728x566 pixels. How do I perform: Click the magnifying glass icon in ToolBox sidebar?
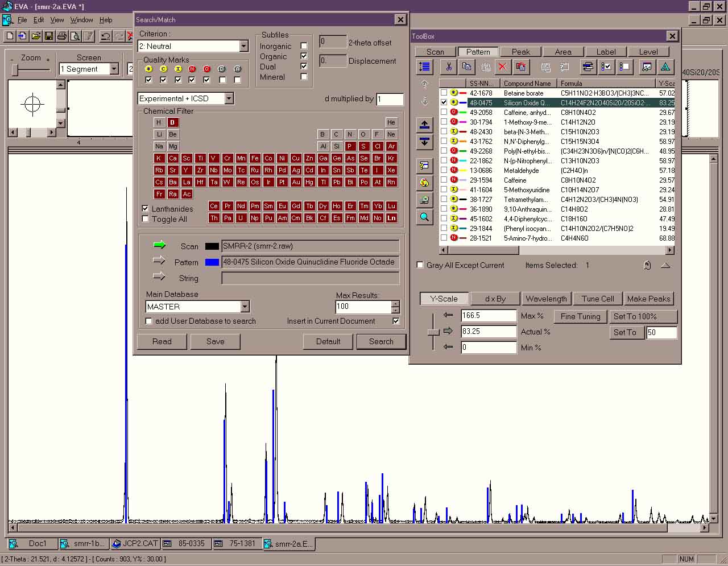click(x=424, y=217)
